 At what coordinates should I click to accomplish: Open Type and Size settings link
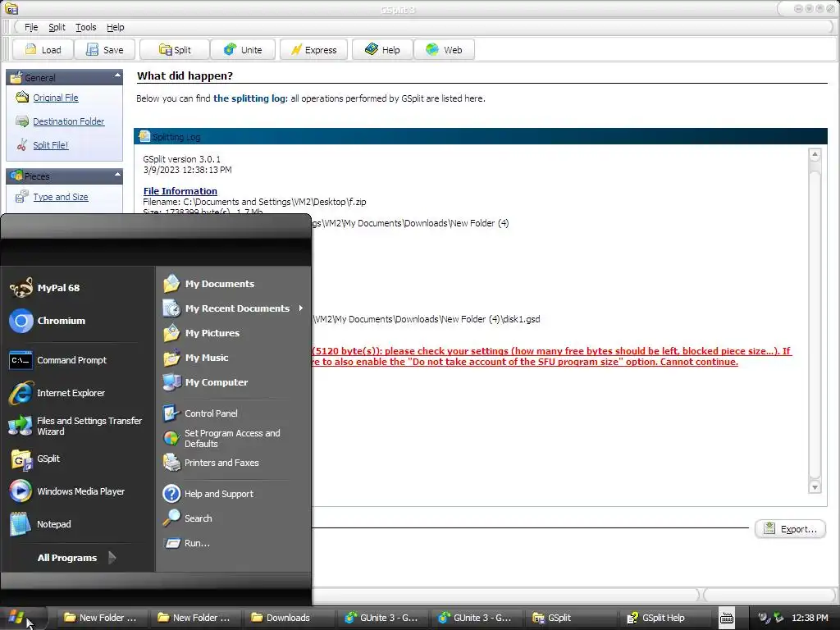tap(61, 197)
